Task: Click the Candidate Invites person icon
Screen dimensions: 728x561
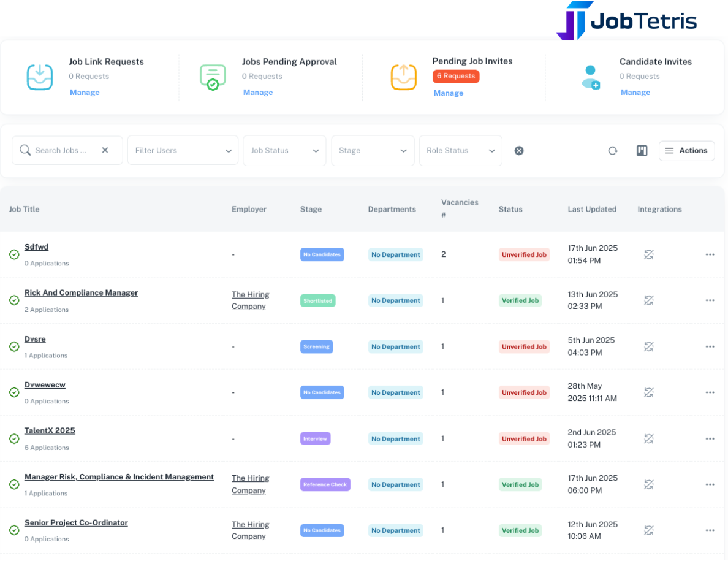Action: pos(591,77)
